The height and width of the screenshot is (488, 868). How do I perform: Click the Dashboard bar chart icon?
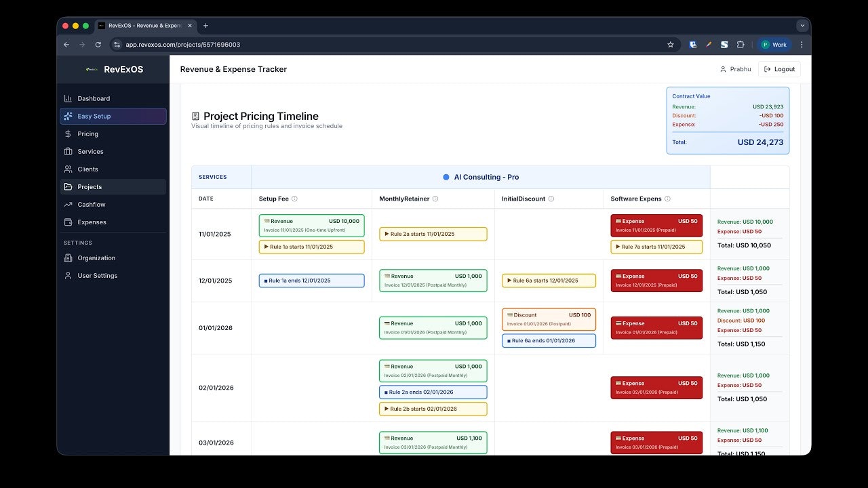(x=68, y=98)
